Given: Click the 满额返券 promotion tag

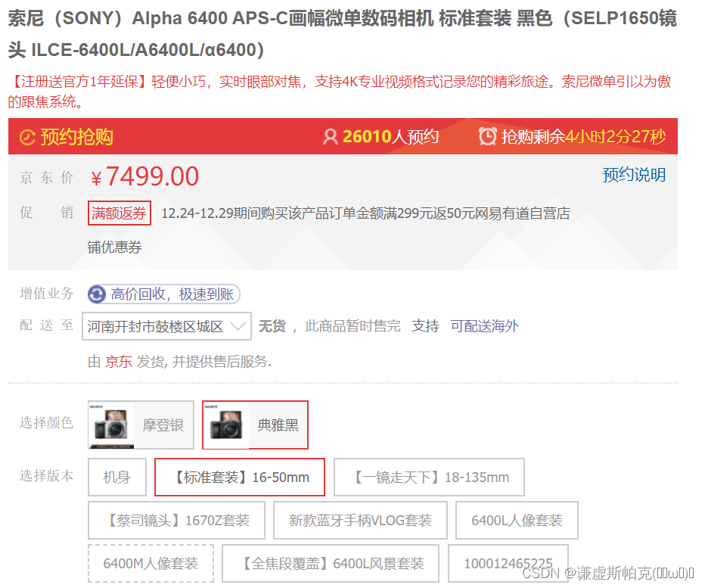Looking at the screenshot, I should point(120,213).
